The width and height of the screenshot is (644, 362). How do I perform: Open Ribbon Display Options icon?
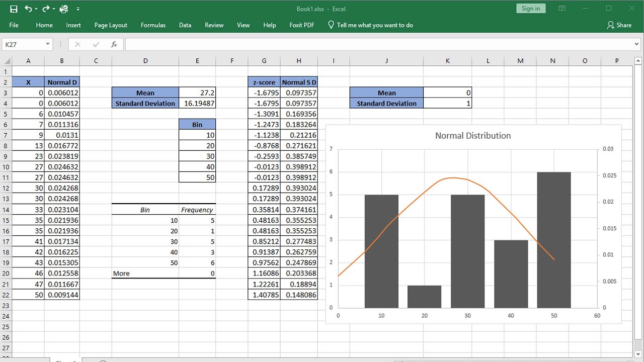click(562, 9)
